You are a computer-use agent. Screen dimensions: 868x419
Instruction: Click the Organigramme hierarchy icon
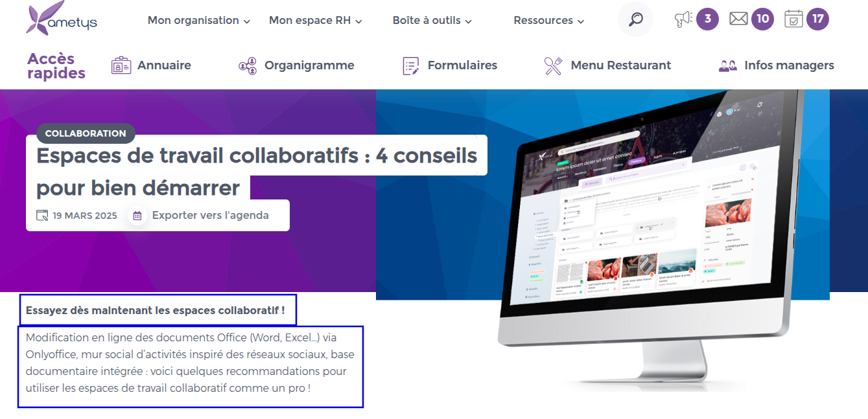248,65
